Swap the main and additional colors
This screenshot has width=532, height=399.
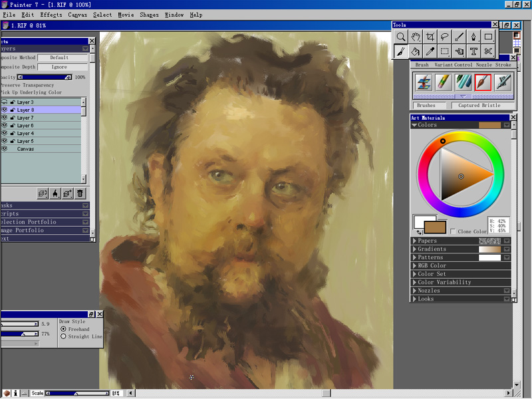coord(419,232)
